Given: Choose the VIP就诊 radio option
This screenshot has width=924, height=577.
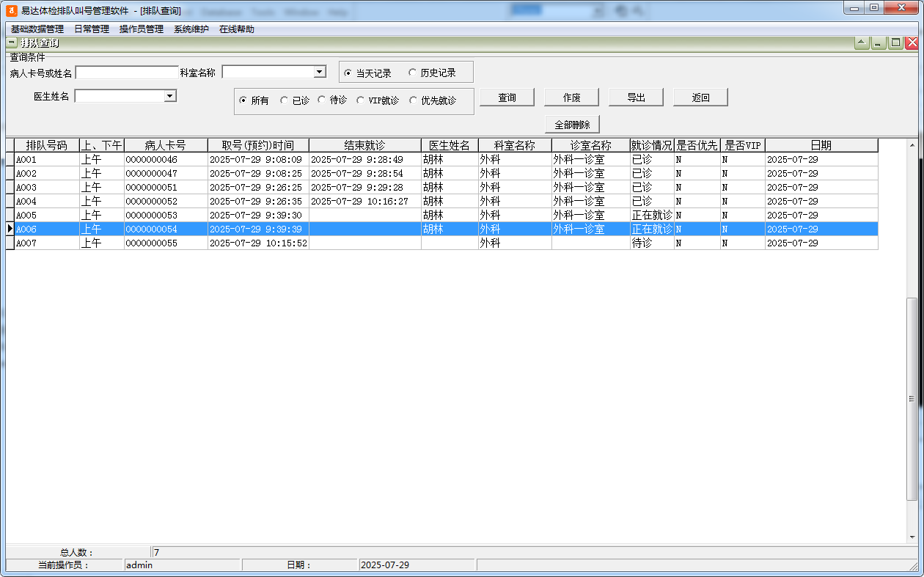Looking at the screenshot, I should [x=362, y=100].
